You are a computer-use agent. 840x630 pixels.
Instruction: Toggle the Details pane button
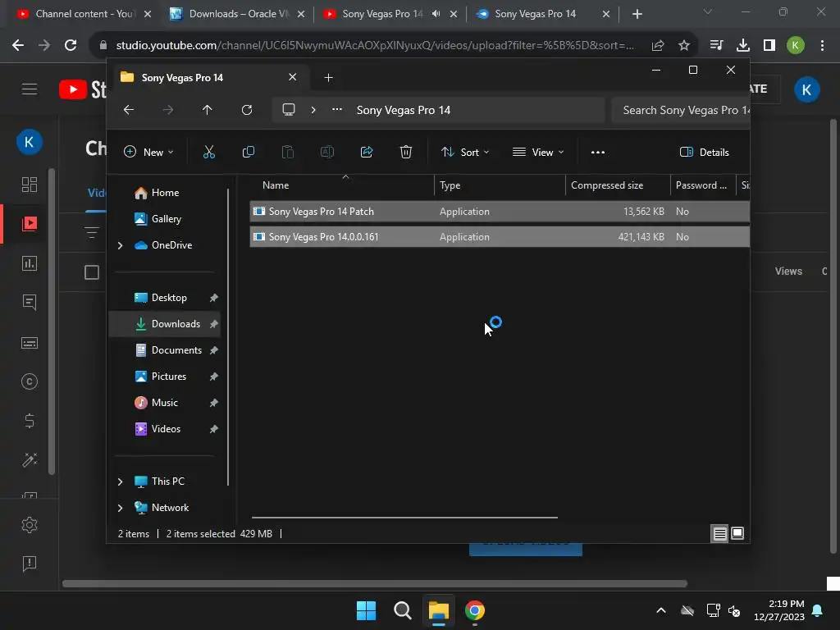click(x=704, y=152)
